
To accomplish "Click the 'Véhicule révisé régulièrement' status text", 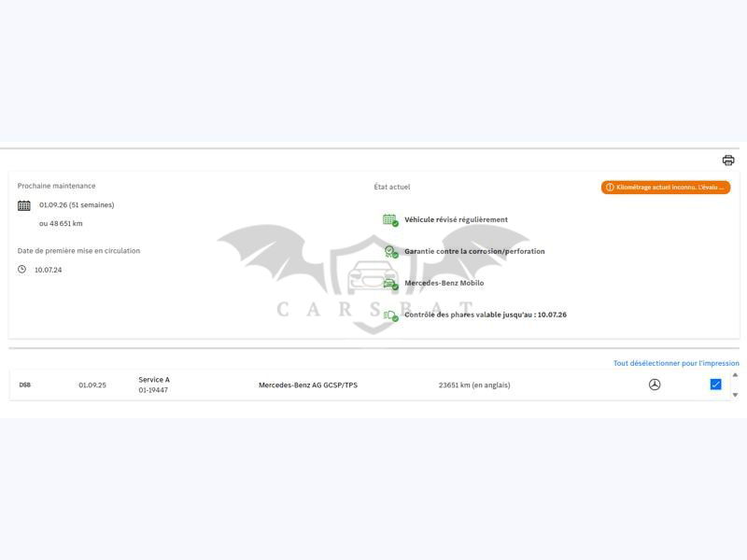I will [456, 220].
